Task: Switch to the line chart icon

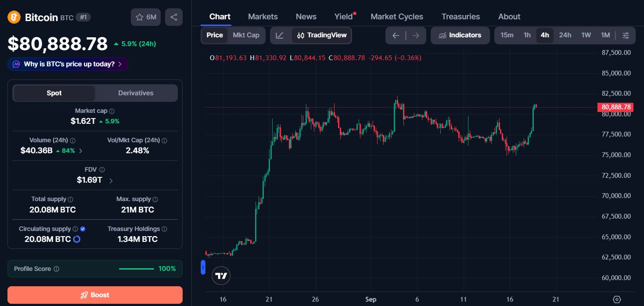Action: tap(280, 35)
